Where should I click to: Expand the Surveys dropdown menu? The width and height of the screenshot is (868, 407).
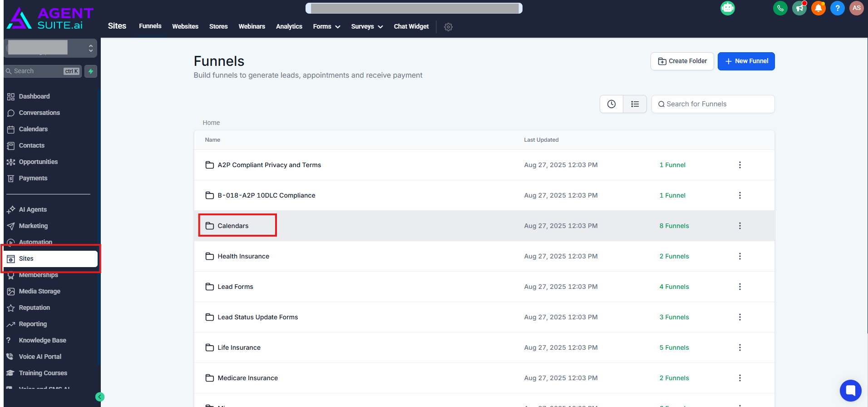pos(367,26)
